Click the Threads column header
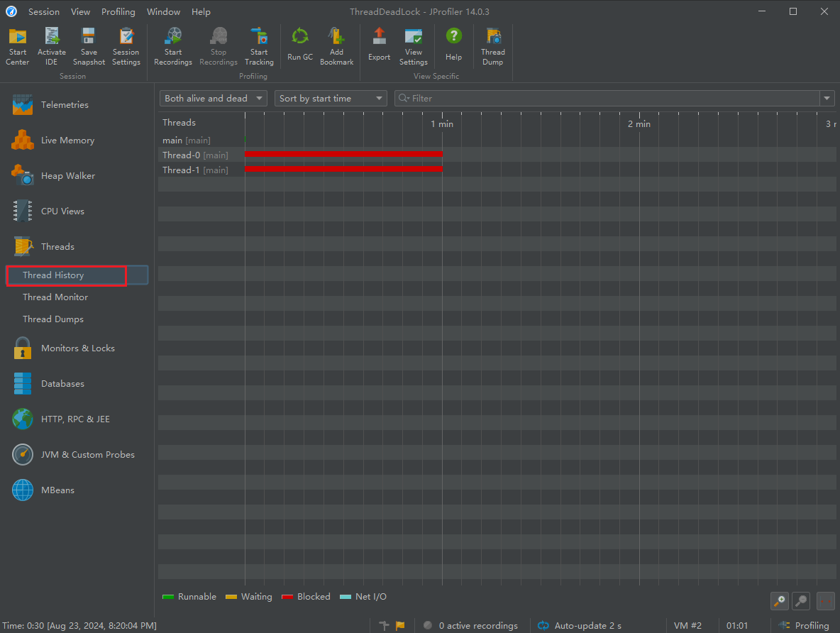This screenshot has width=840, height=633. click(179, 123)
